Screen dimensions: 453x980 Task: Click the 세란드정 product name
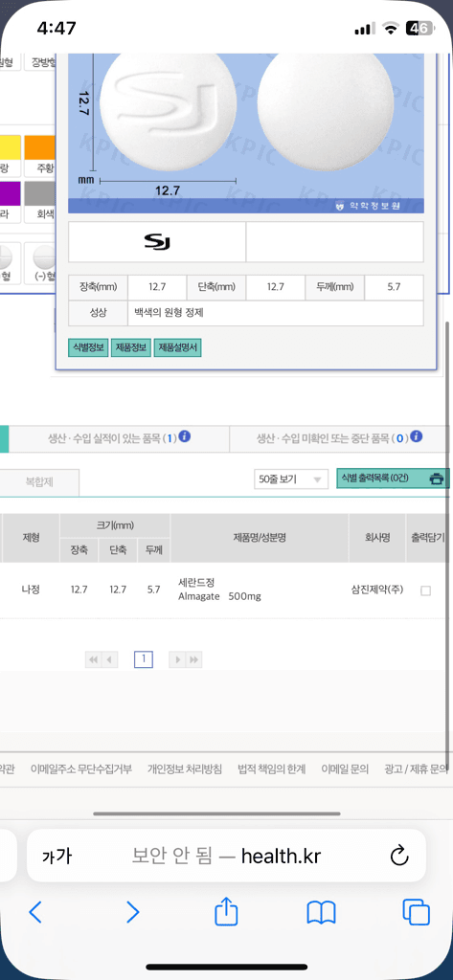[196, 583]
